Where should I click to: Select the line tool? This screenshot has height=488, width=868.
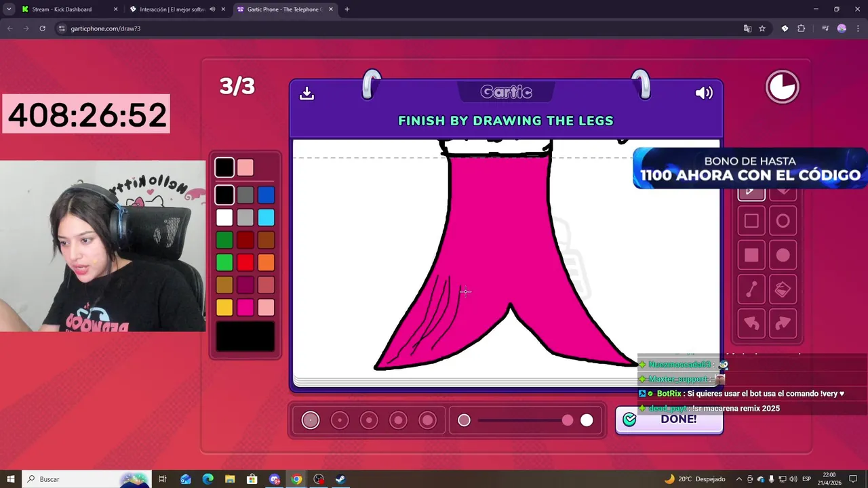tap(751, 289)
